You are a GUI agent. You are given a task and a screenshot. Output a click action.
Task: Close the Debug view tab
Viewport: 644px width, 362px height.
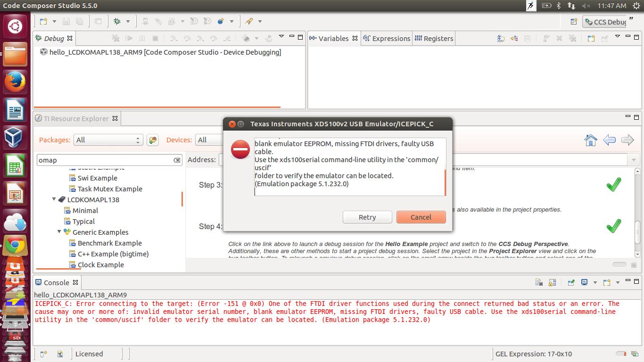(70, 39)
